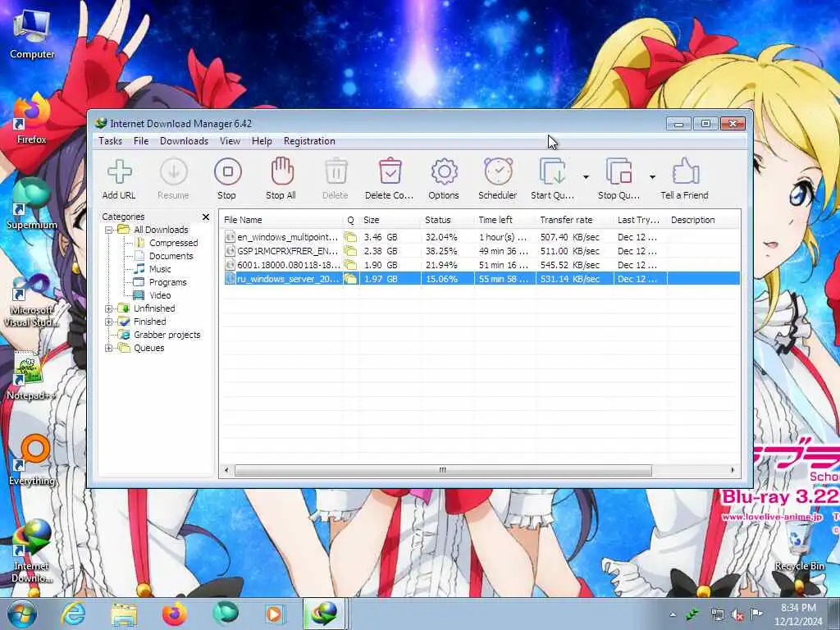Select the Documents category
840x630 pixels.
[x=171, y=256]
